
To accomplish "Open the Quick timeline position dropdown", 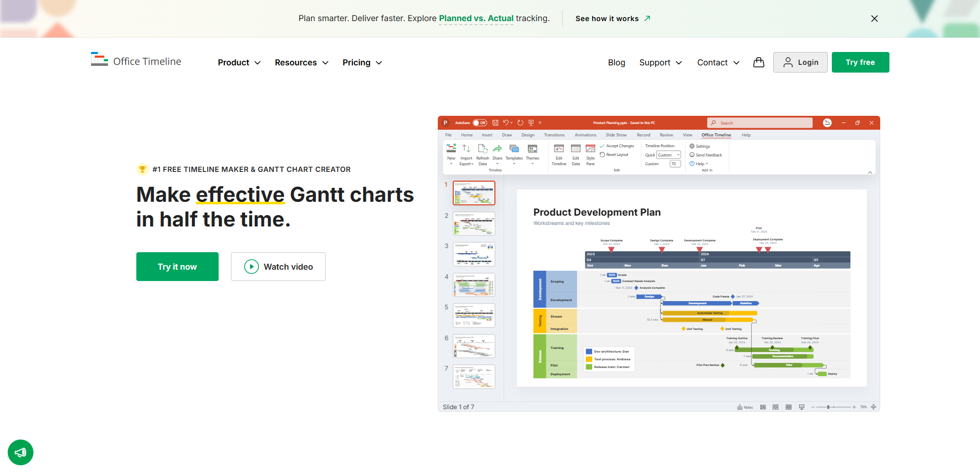I will (669, 154).
